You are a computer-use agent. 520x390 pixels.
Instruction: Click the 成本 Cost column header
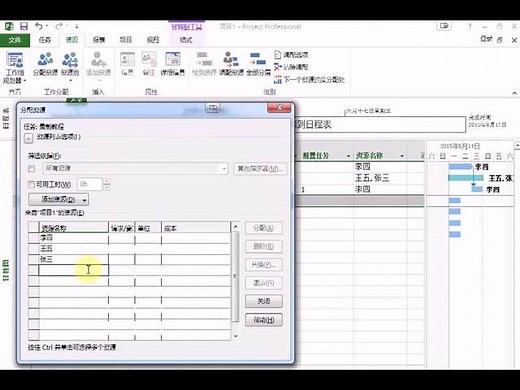click(196, 228)
